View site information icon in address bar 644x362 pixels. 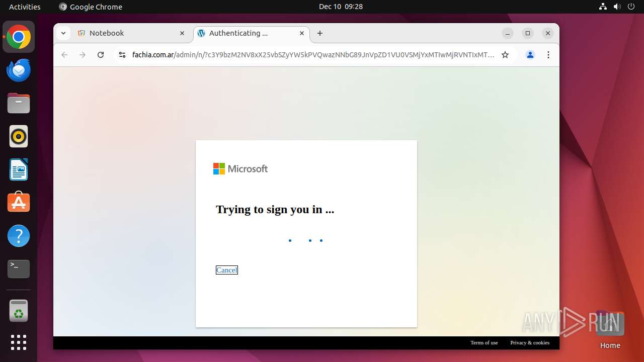[x=122, y=55]
